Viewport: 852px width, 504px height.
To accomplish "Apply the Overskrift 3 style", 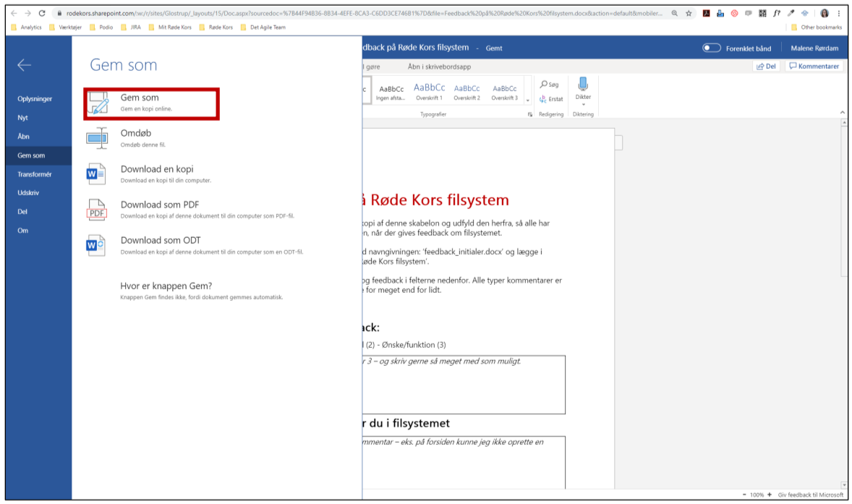I will point(505,93).
